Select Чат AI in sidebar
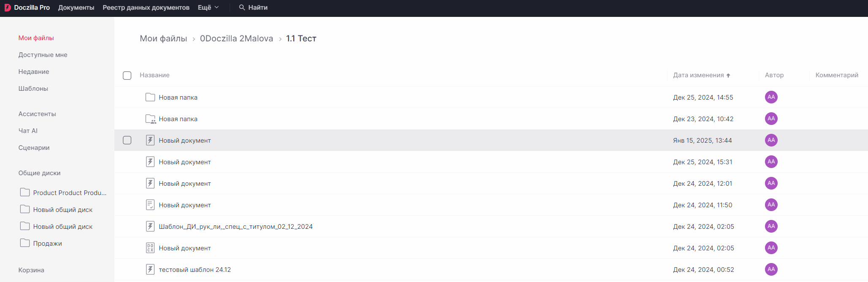The image size is (868, 282). click(x=28, y=131)
